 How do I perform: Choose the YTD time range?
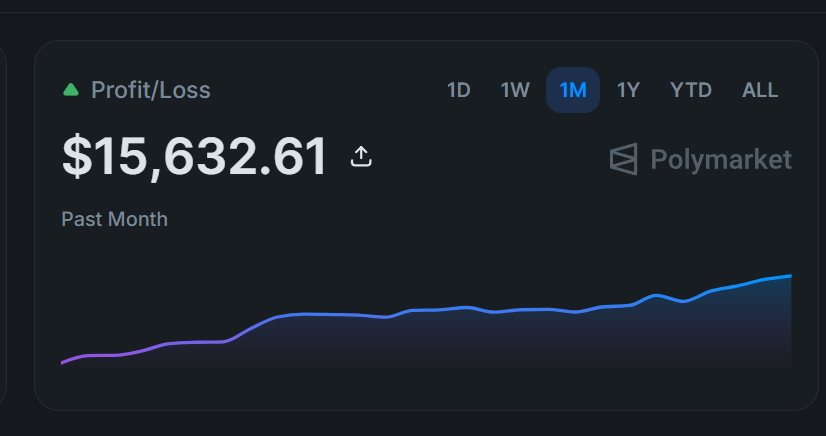691,90
